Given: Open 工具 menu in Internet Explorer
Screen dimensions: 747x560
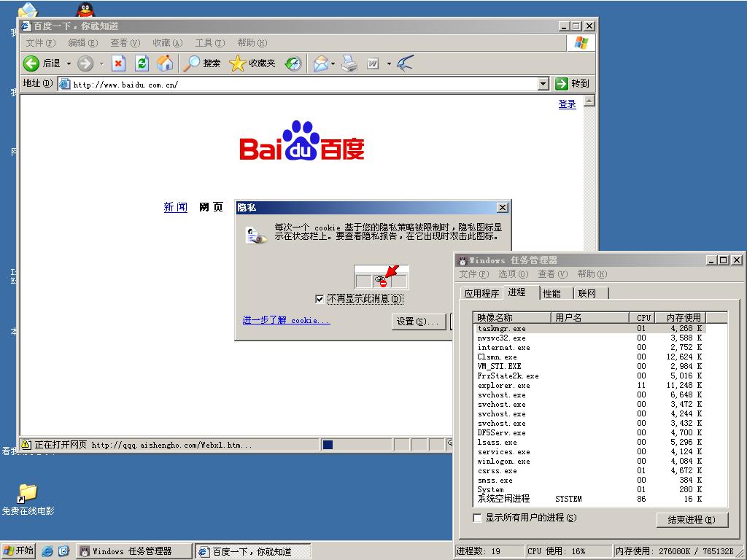Looking at the screenshot, I should [209, 43].
